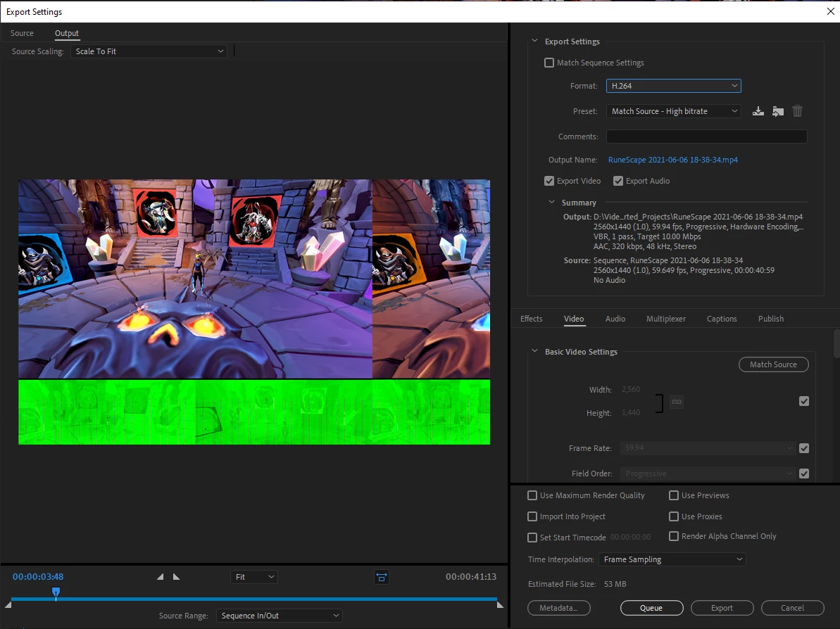This screenshot has width=840, height=629.
Task: Collapse the Summary section
Action: pyautogui.click(x=551, y=203)
